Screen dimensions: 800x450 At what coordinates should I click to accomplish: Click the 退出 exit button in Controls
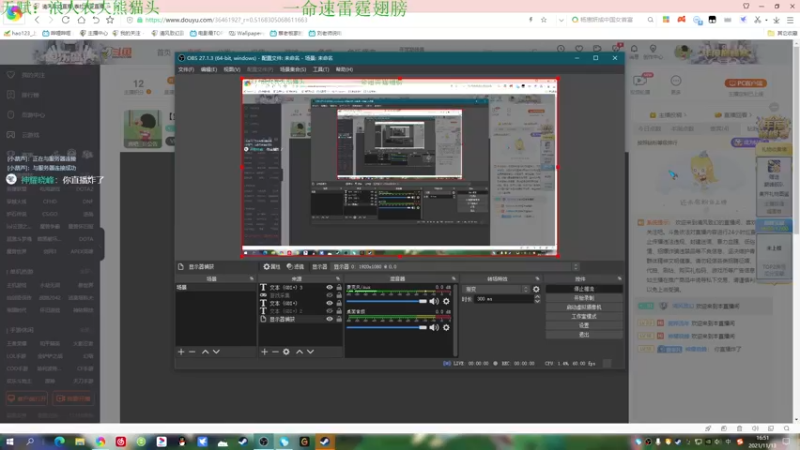(x=584, y=335)
